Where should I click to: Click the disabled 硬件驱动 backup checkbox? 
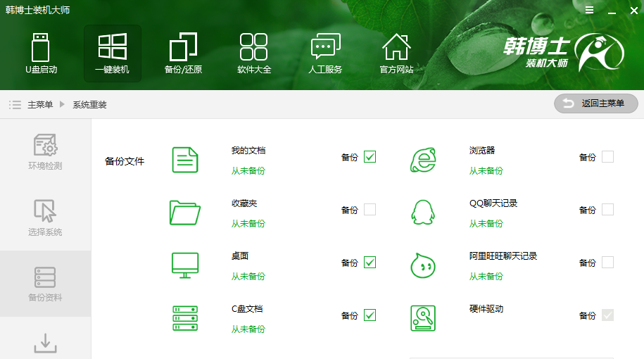pyautogui.click(x=607, y=315)
